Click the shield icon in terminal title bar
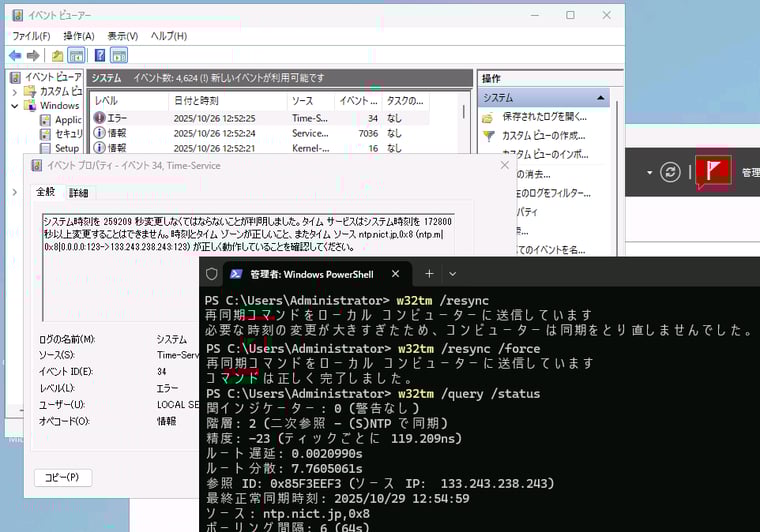 tap(212, 274)
